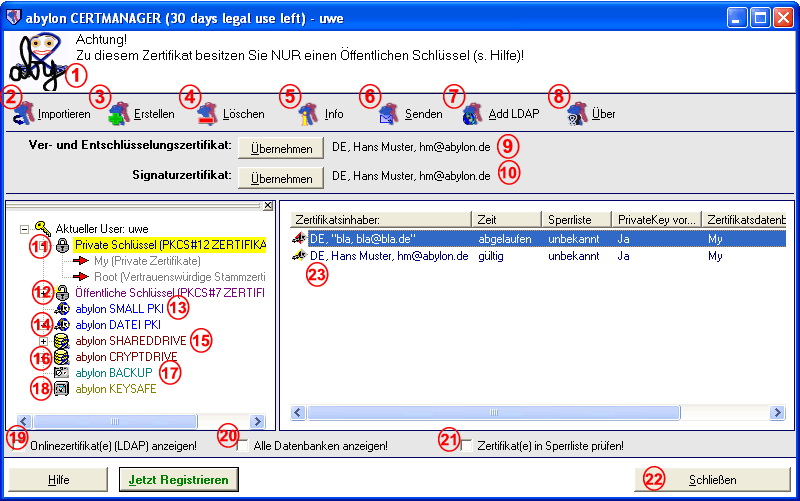Click Jetzt Registrieren button
800x501 pixels.
pyautogui.click(x=179, y=480)
